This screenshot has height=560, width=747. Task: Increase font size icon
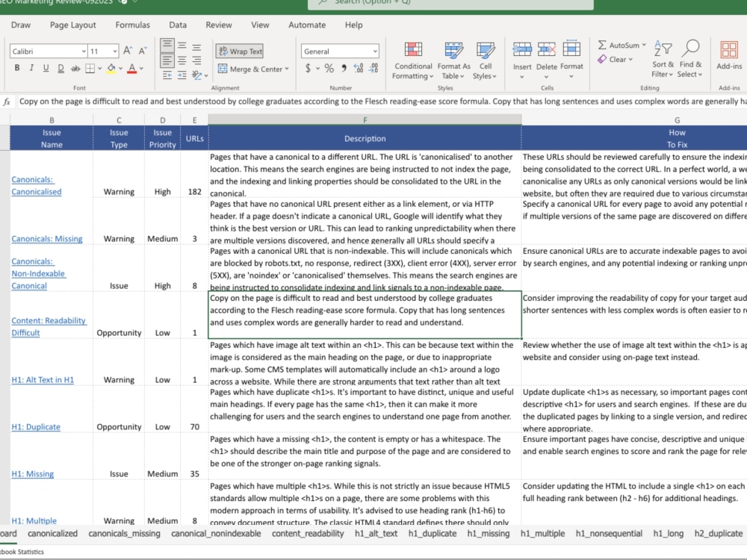click(127, 51)
